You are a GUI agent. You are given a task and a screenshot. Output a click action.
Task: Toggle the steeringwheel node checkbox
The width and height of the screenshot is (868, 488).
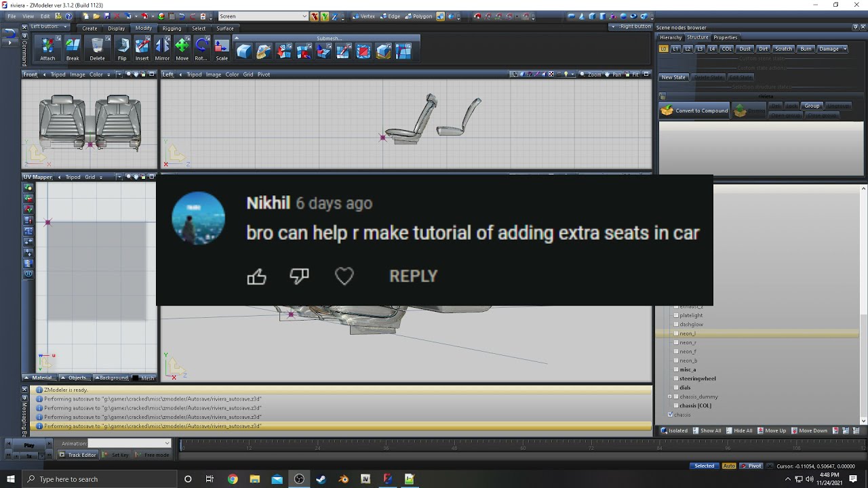676,378
